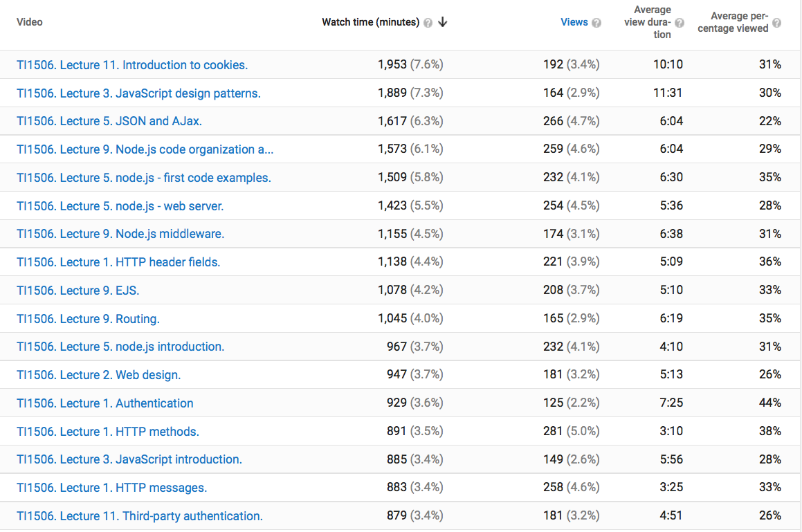
Task: Click help icon next to Views header
Action: click(596, 23)
